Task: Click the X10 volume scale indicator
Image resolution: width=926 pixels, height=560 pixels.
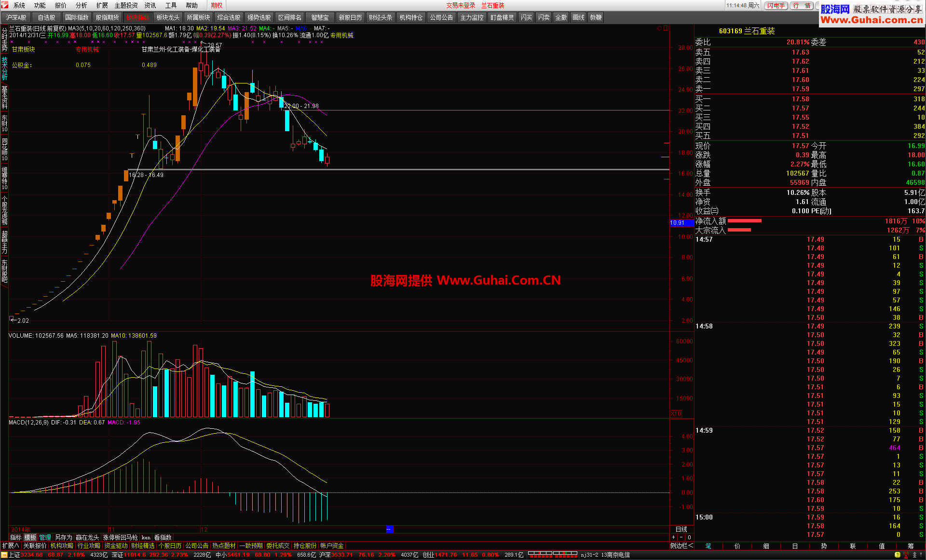Action: [676, 413]
